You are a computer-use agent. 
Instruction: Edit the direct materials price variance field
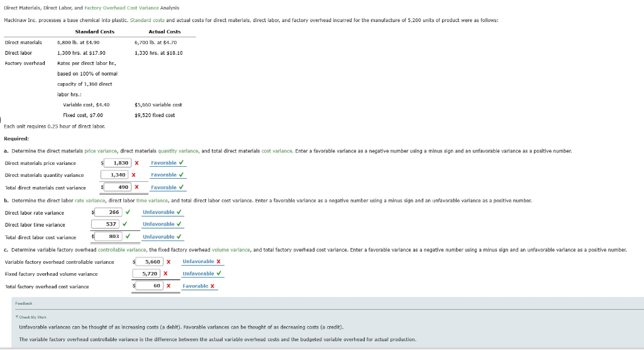coord(118,163)
